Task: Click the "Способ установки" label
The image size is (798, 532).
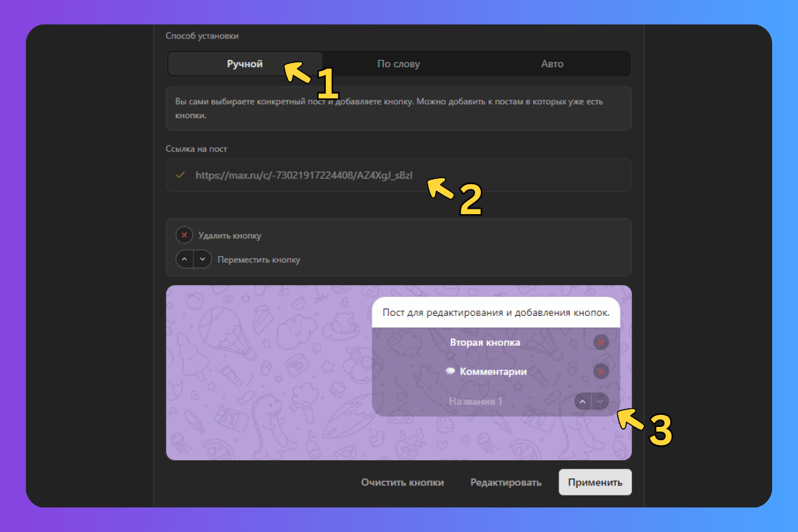Action: click(x=201, y=36)
